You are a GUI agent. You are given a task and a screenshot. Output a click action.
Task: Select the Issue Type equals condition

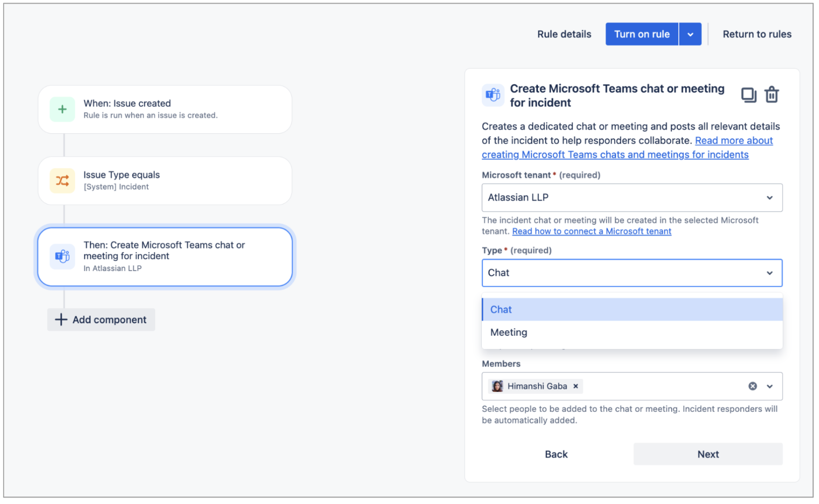pyautogui.click(x=165, y=181)
